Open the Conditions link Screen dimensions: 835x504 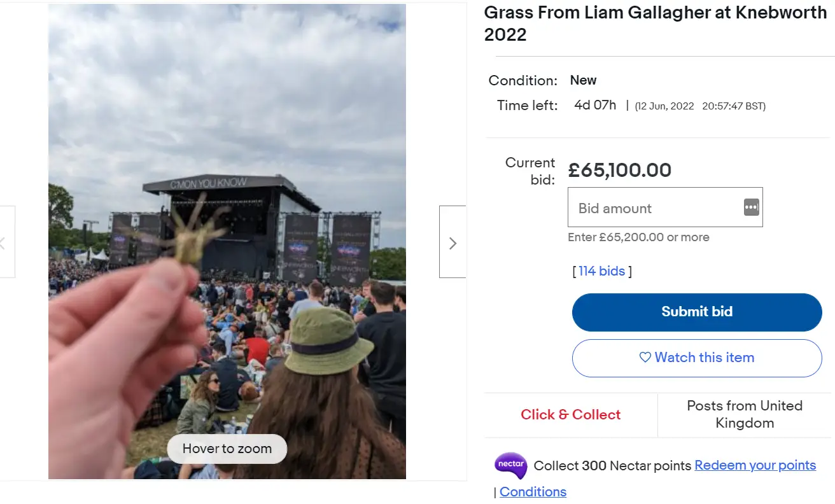click(x=533, y=492)
